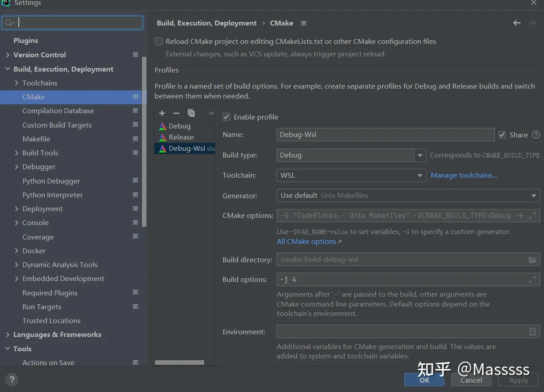544x392 pixels.
Task: Expand the Docker tree node
Action: (x=17, y=251)
